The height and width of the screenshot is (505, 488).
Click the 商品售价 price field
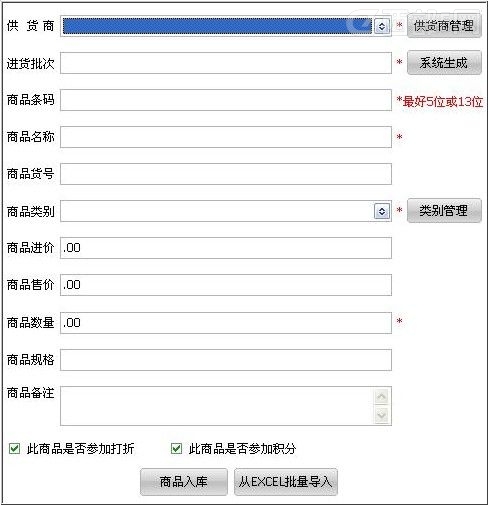[226, 285]
